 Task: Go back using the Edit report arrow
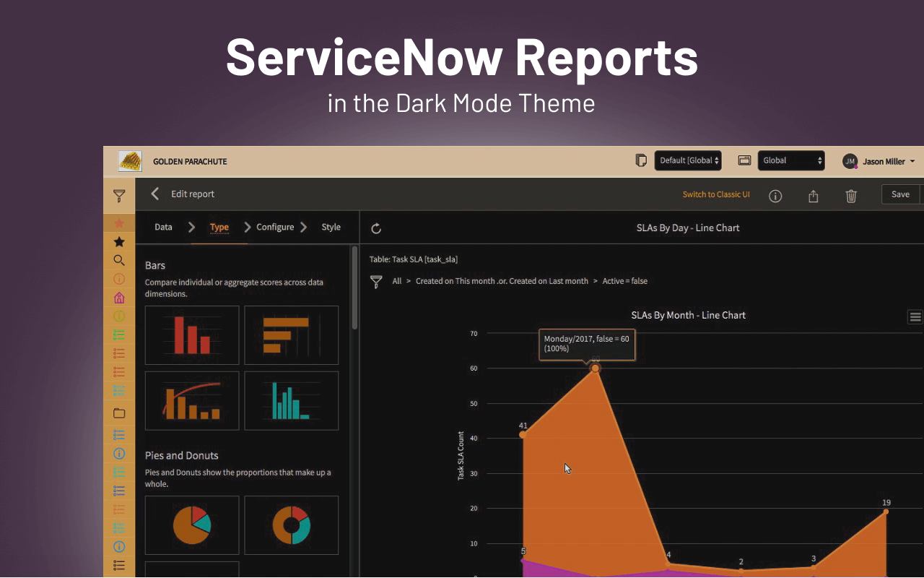154,194
